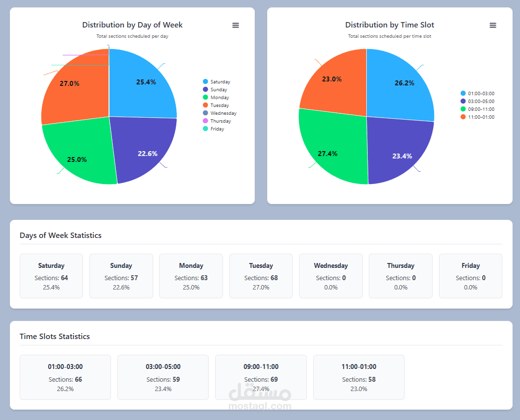The image size is (520, 420).
Task: Select the 11:00-01:00 time slot card
Action: (x=359, y=377)
